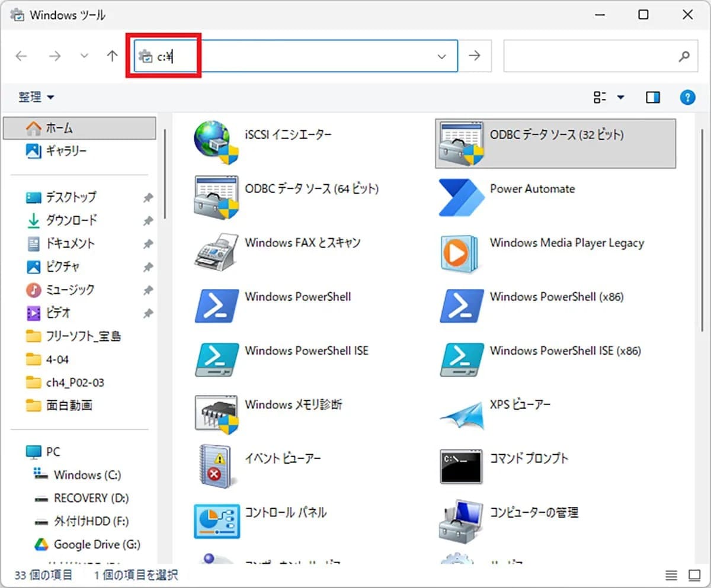The width and height of the screenshot is (711, 588).
Task: Navigate up with the up arrow button
Action: pos(111,56)
